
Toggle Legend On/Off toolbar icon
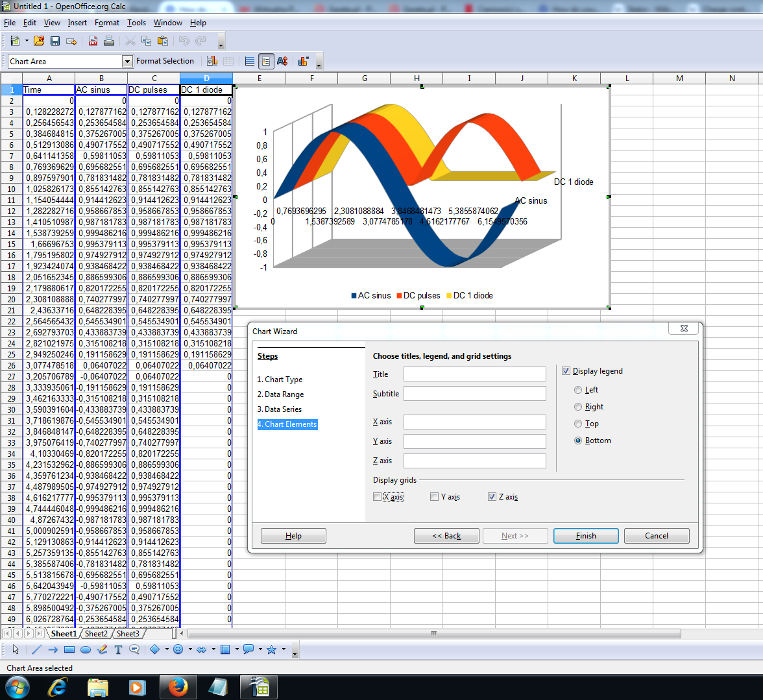(265, 61)
